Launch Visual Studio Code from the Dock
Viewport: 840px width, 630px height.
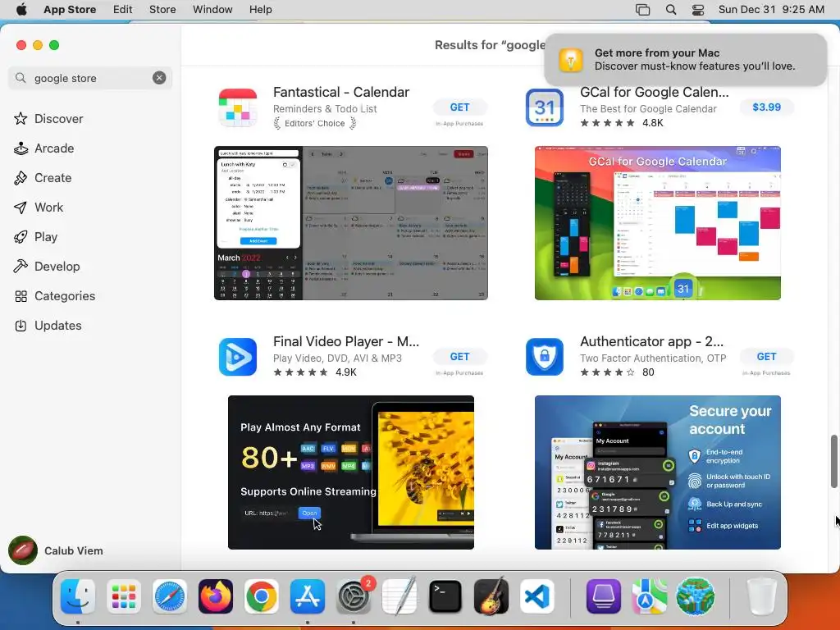click(537, 596)
